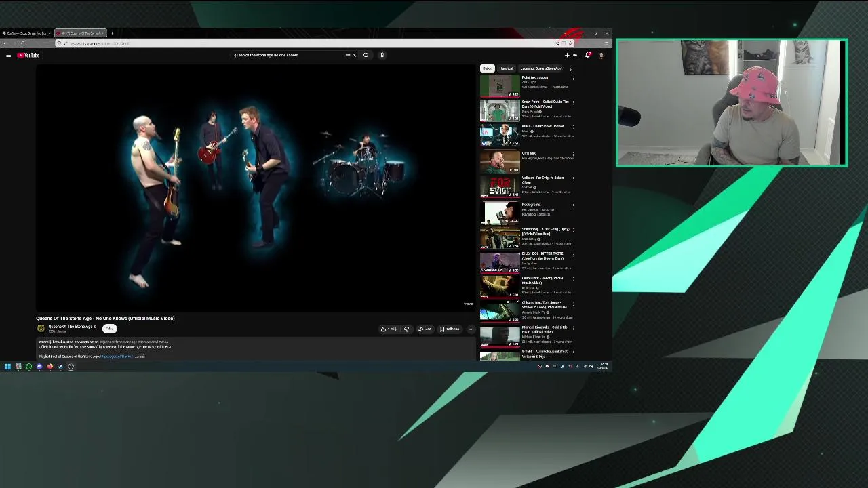Show more filter chips with right arrow
This screenshot has width=868, height=488.
click(x=570, y=69)
